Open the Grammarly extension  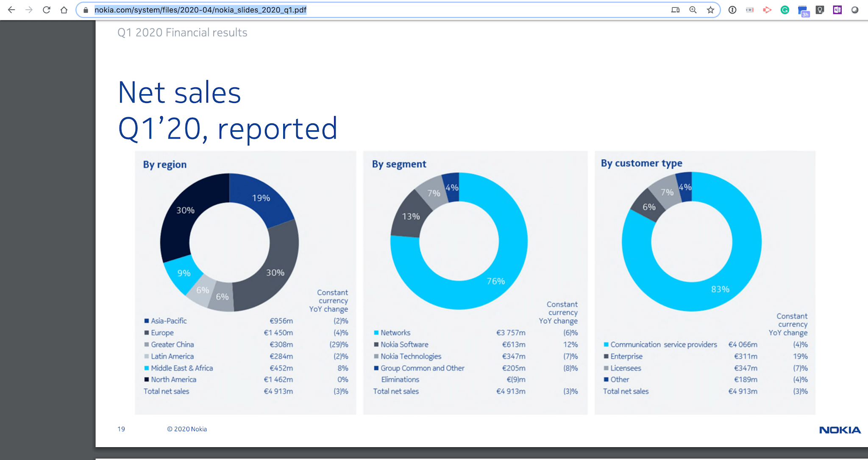click(x=785, y=9)
